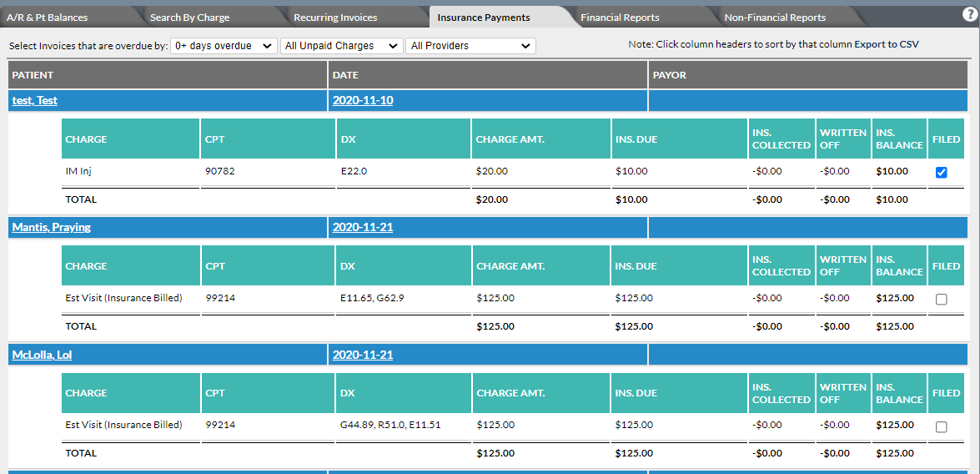
Task: Open patient link test, Test
Action: [x=35, y=100]
